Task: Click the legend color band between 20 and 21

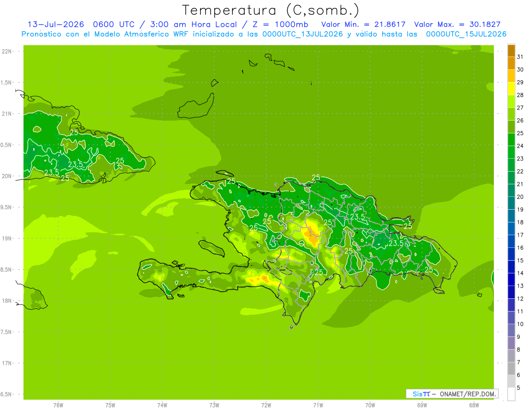Action: pyautogui.click(x=511, y=191)
